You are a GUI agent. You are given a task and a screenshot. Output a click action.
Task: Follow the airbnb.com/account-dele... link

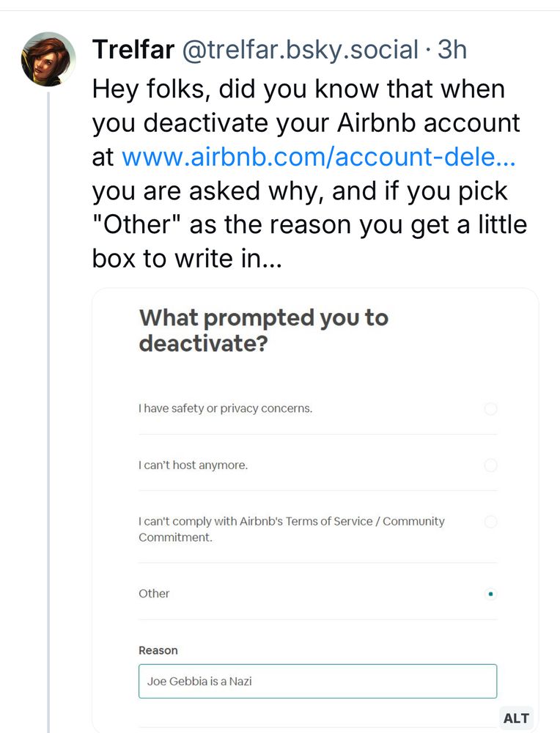click(319, 157)
